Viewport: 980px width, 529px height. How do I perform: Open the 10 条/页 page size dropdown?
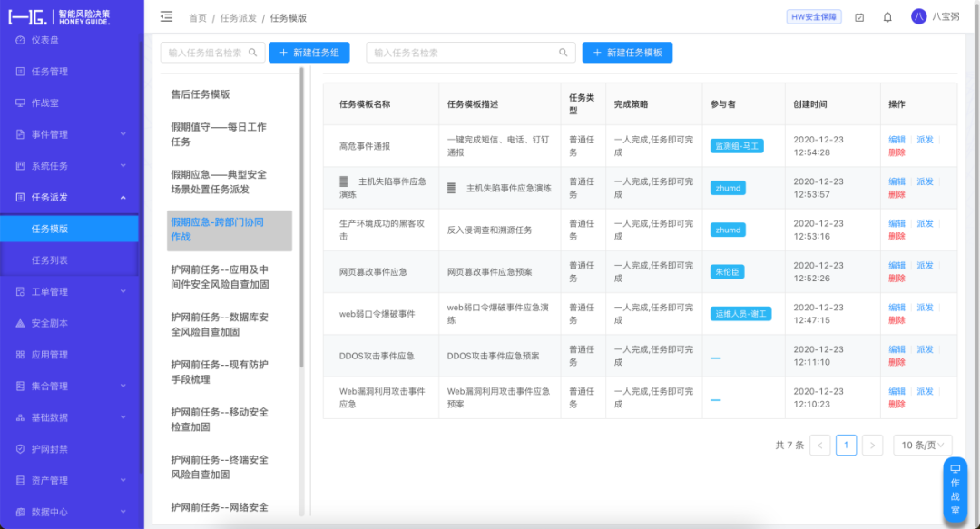click(x=923, y=446)
